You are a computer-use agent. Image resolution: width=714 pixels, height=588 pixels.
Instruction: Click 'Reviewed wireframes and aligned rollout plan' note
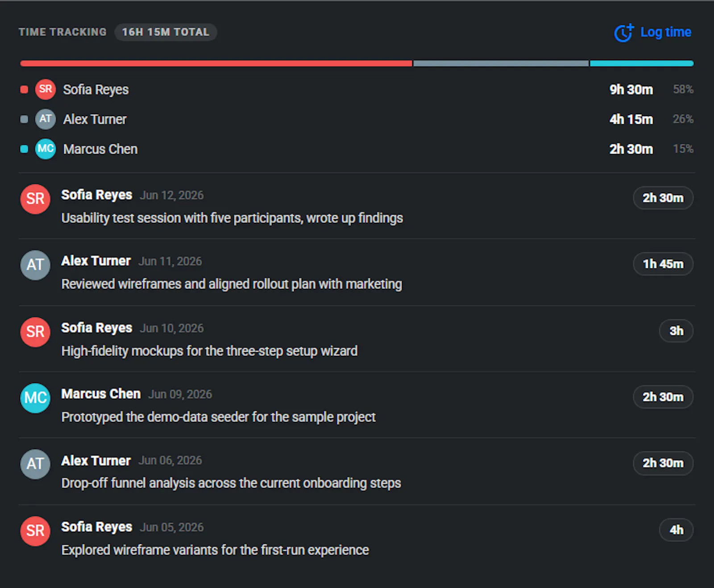click(232, 284)
